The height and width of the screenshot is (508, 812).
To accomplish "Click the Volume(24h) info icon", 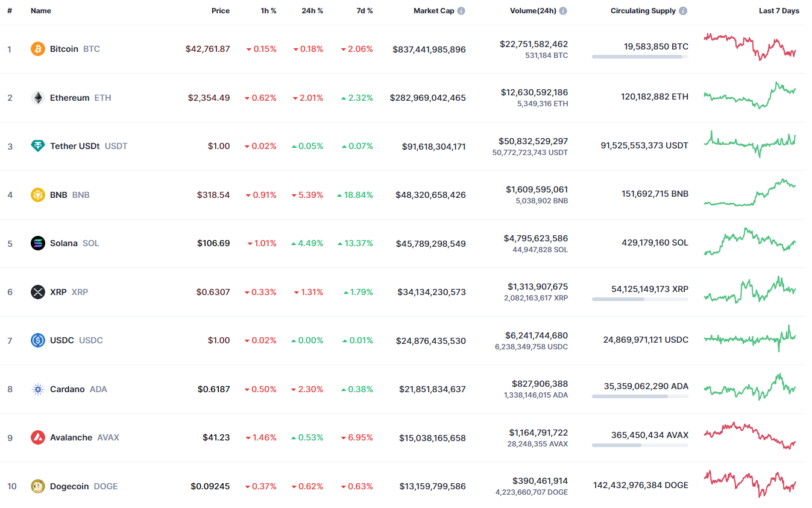I will pyautogui.click(x=563, y=11).
